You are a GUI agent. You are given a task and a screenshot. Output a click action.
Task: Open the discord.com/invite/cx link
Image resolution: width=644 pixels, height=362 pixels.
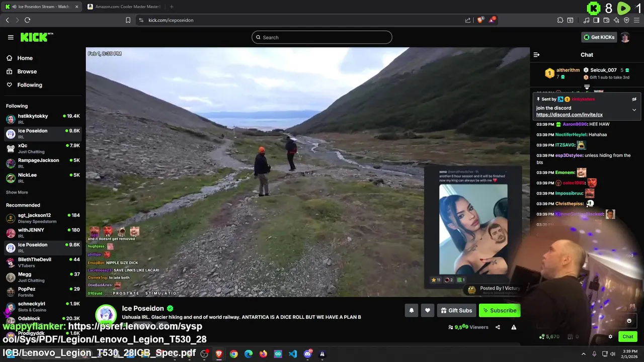570,115
